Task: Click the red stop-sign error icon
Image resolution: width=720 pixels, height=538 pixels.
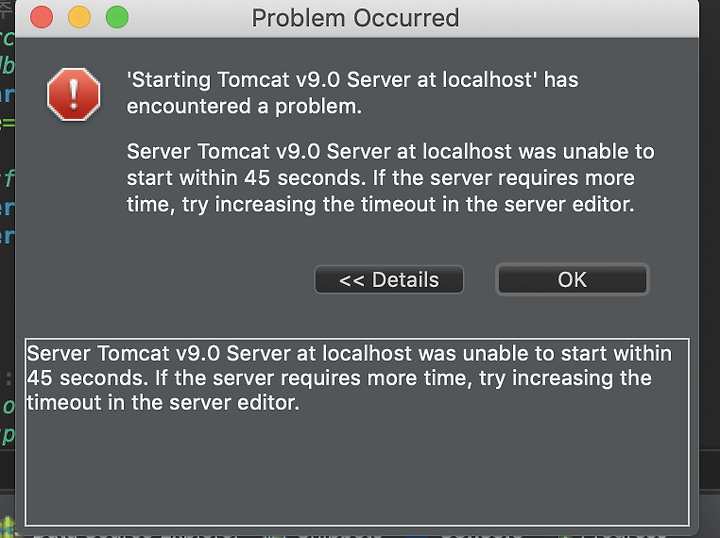Action: click(73, 95)
